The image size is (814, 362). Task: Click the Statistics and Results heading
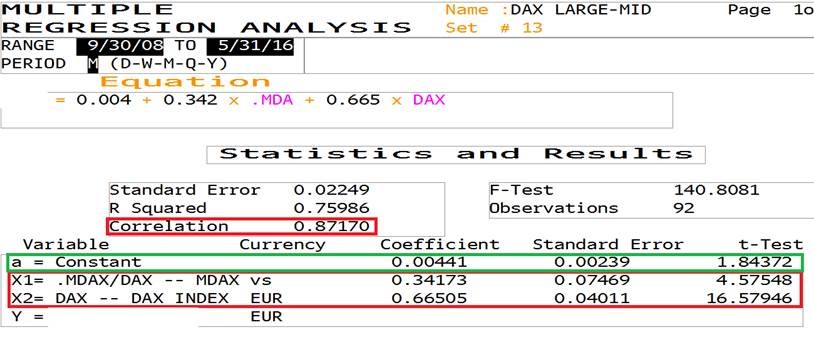456,154
